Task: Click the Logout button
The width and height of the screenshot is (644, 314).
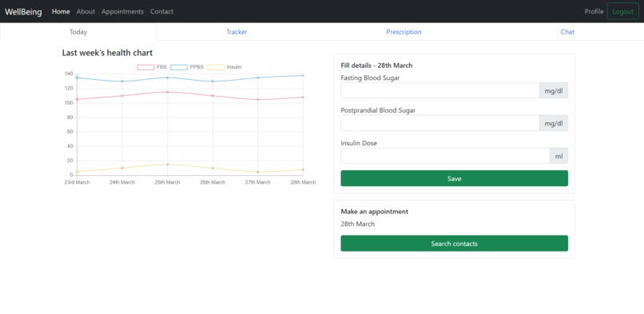Action: [x=622, y=11]
